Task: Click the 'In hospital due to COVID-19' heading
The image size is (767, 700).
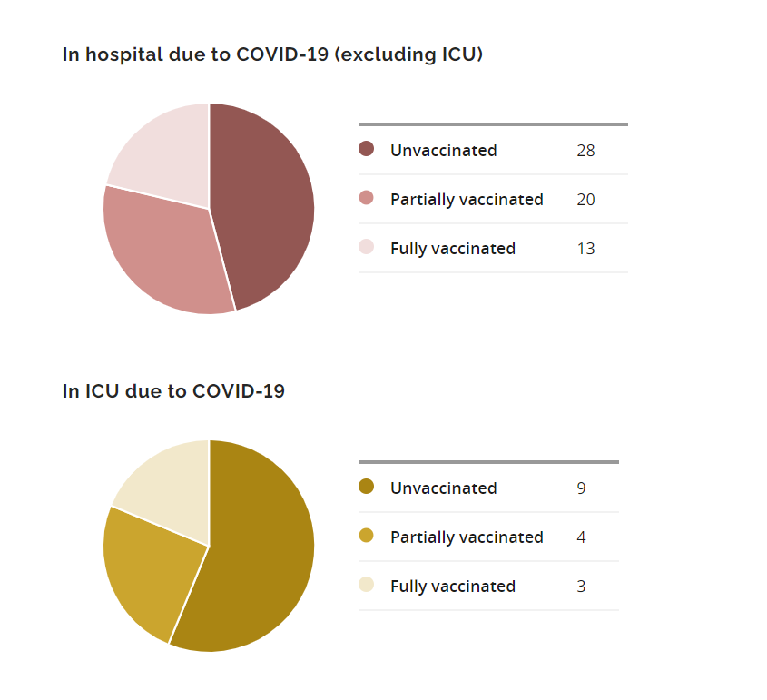Action: pos(272,54)
